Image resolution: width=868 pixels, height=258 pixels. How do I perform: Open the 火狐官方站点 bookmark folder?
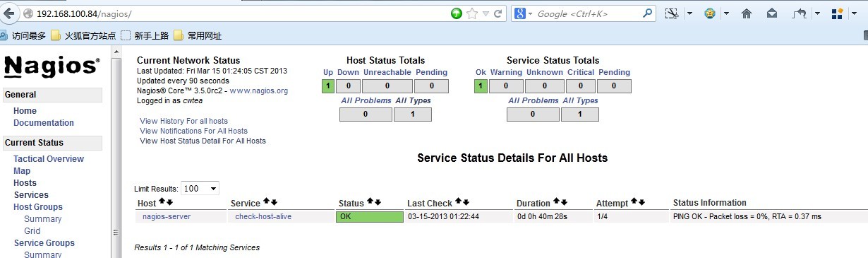[83, 35]
